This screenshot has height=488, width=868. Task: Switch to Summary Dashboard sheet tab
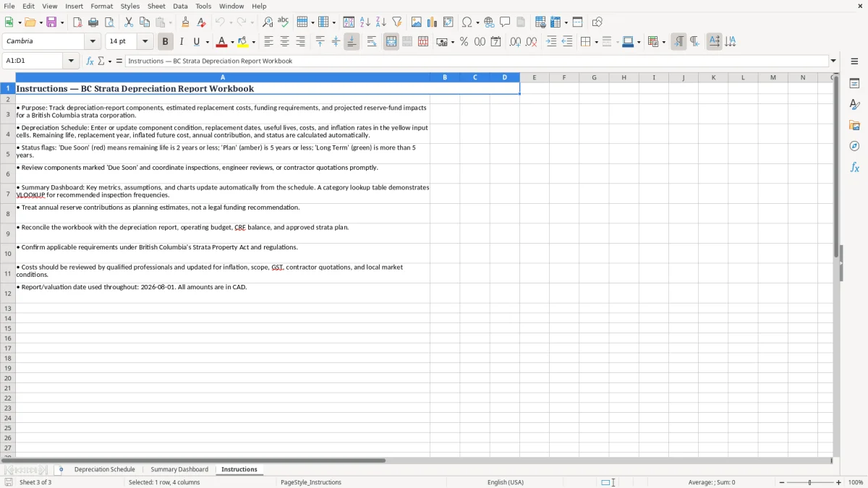point(179,469)
